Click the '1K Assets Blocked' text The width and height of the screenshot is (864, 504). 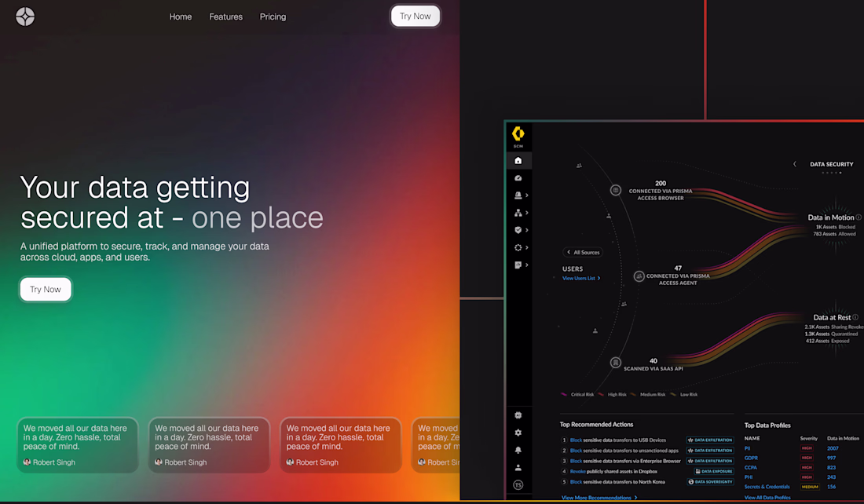836,227
